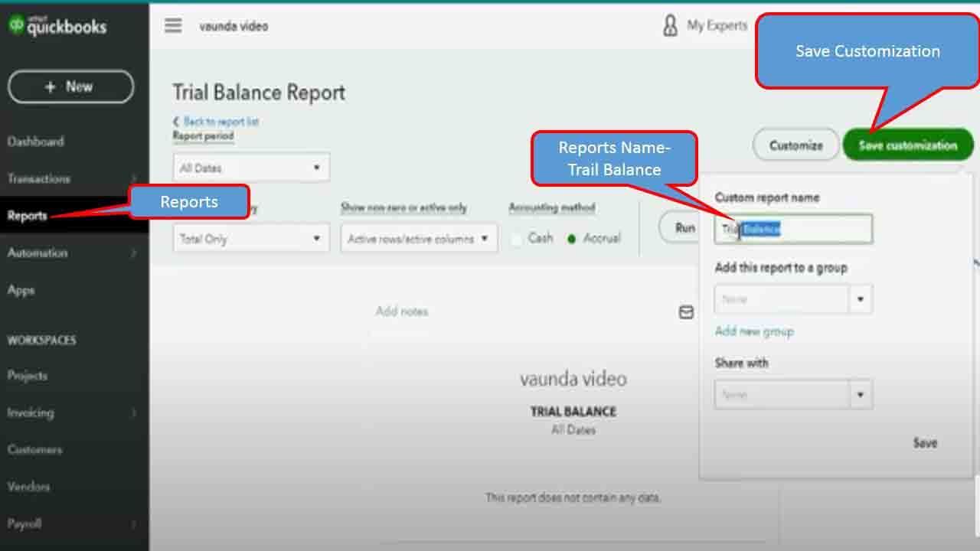Click the WORKSPACES sidebar heading
This screenshot has height=551, width=980.
[x=41, y=340]
